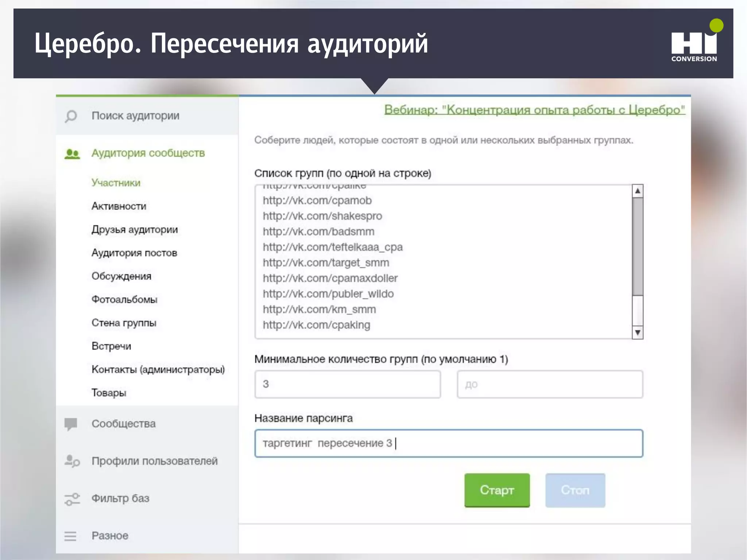Click the line http://vk.com/cpamob
This screenshot has height=560, width=747.
[317, 201]
